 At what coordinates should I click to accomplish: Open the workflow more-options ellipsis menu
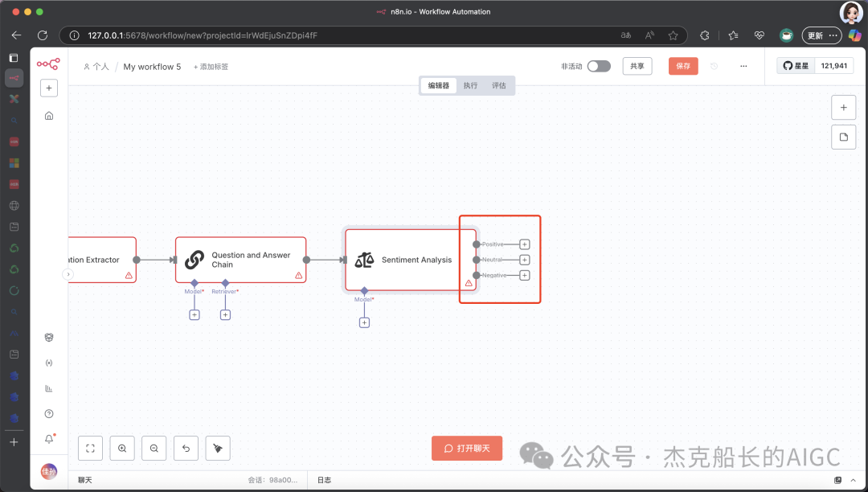point(743,66)
